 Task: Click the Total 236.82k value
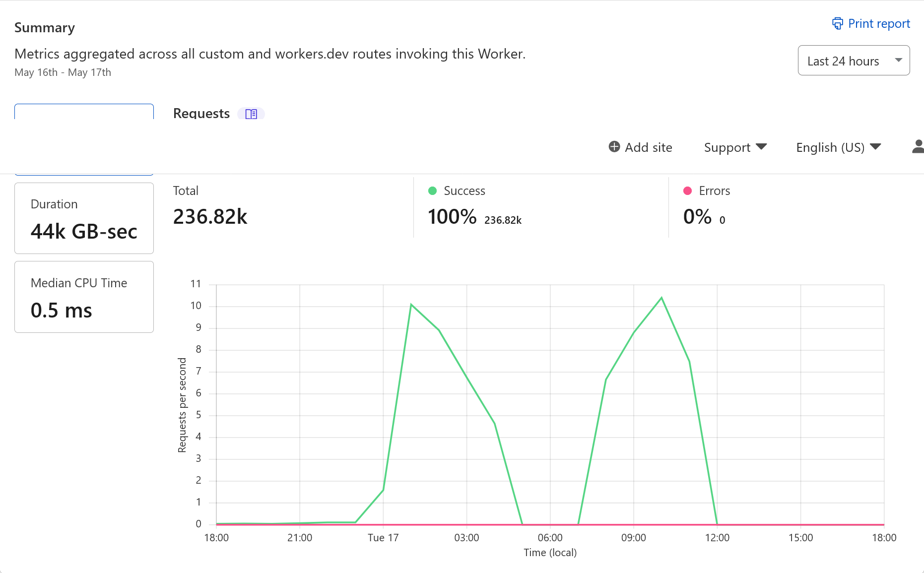[x=210, y=217]
